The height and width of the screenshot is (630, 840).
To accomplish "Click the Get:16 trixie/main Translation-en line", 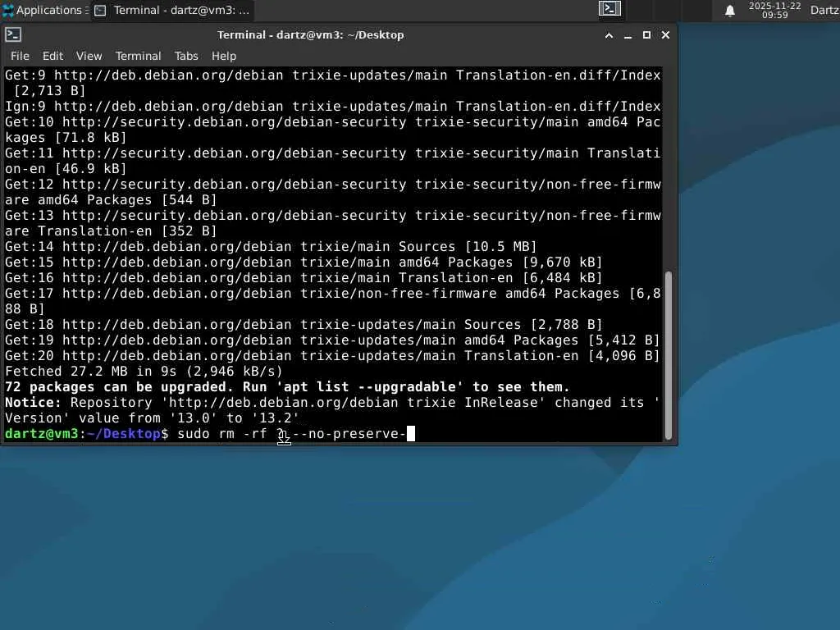I will (x=304, y=277).
